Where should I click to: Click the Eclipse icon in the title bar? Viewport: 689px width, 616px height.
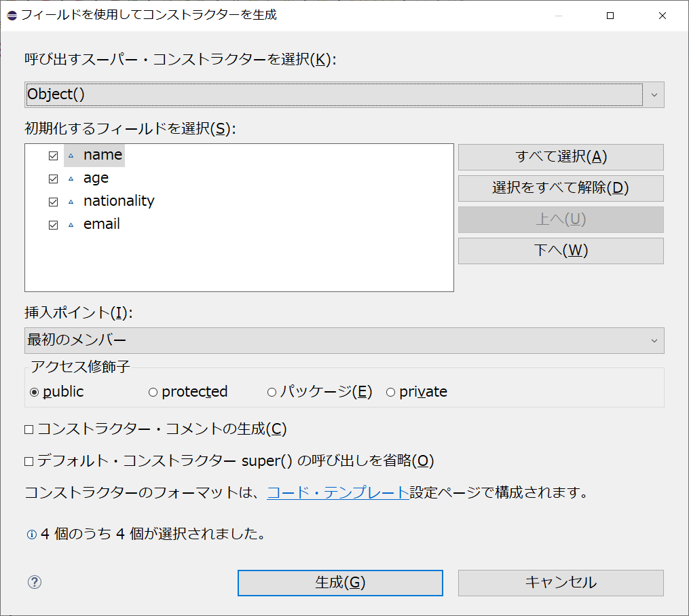(11, 15)
